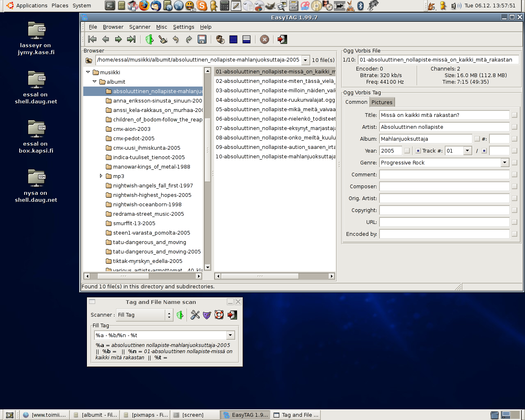
Task: Redo last changes toolbar icon
Action: click(x=189, y=39)
